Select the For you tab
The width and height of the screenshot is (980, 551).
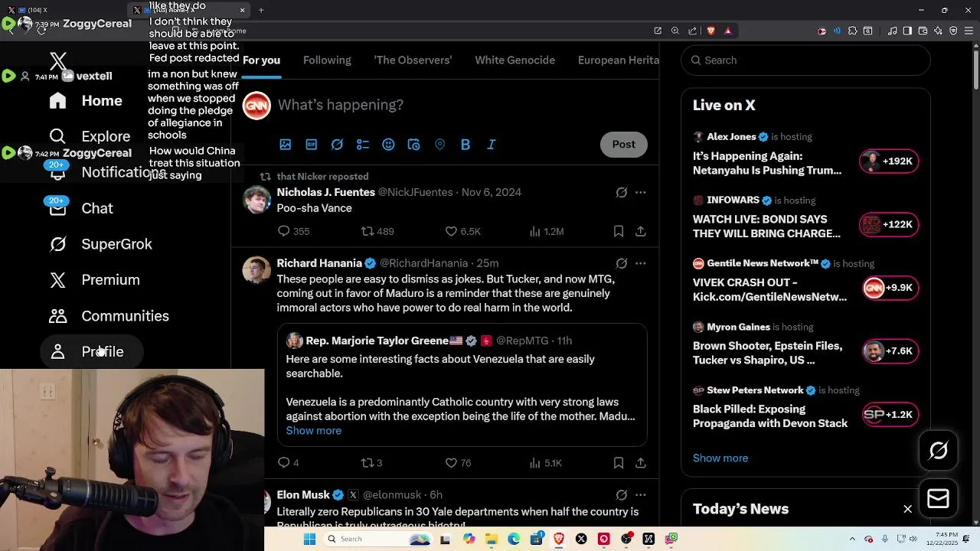click(x=261, y=60)
